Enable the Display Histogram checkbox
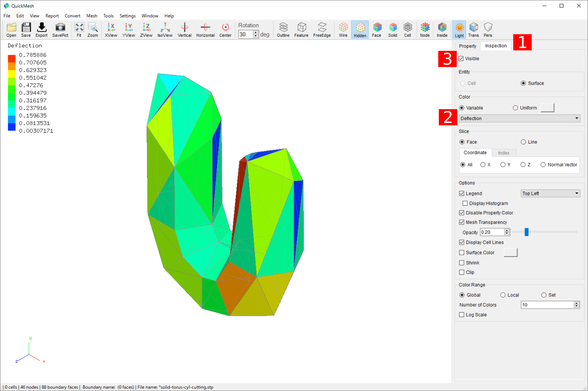Image resolution: width=588 pixels, height=391 pixels. coord(465,203)
